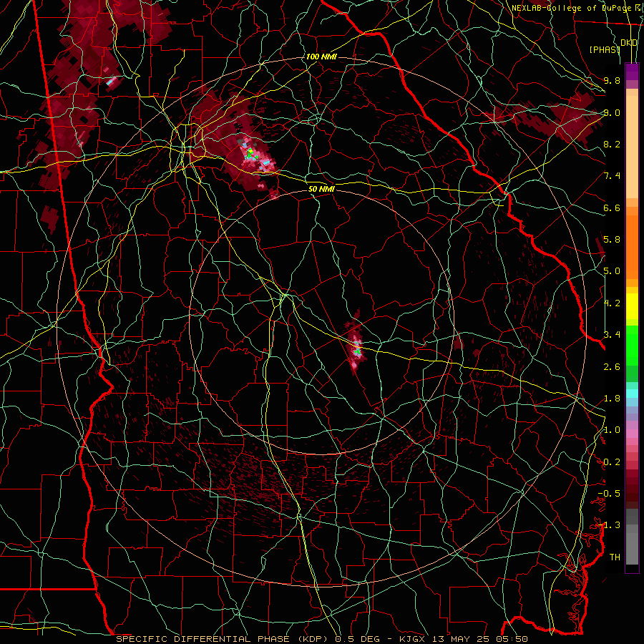Select the 9.8 value on the color scale
This screenshot has width=644, height=644.
[612, 81]
